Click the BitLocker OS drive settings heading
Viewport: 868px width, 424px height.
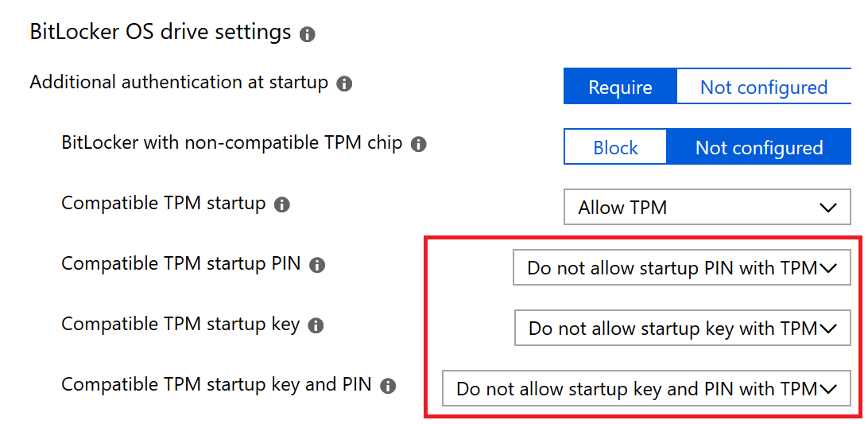pyautogui.click(x=161, y=32)
